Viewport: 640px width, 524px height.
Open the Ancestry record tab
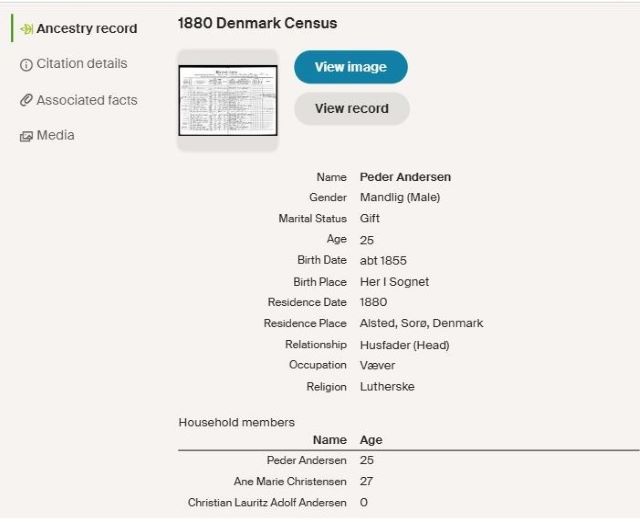tap(86, 29)
